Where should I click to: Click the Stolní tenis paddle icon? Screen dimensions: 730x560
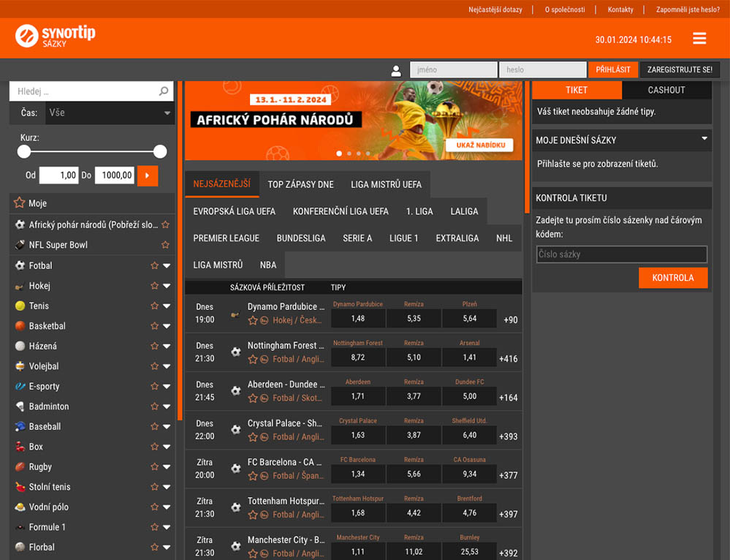coord(20,487)
